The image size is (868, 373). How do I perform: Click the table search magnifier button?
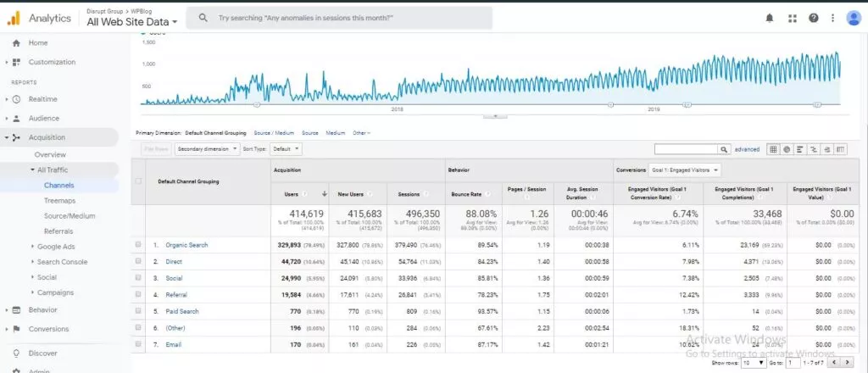tap(724, 149)
